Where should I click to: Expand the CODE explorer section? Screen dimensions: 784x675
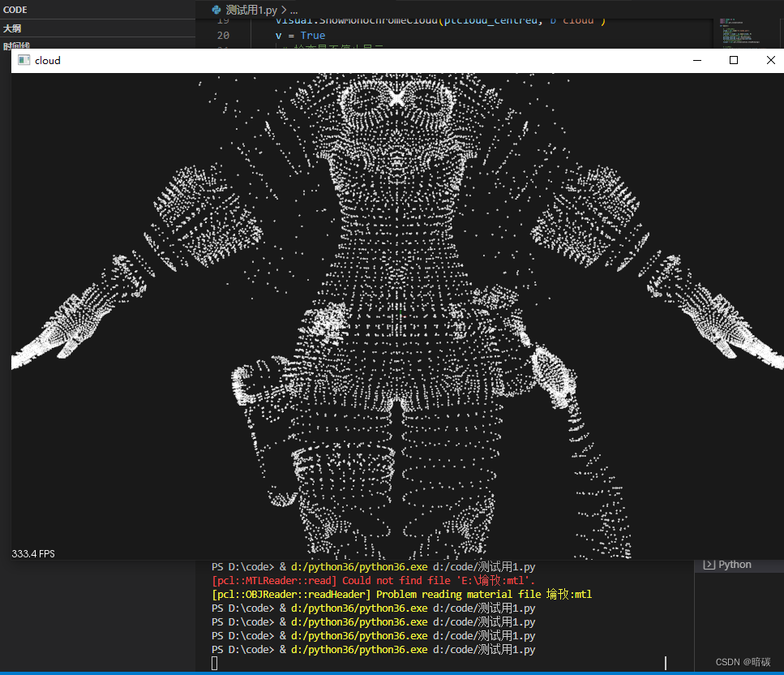pos(15,10)
